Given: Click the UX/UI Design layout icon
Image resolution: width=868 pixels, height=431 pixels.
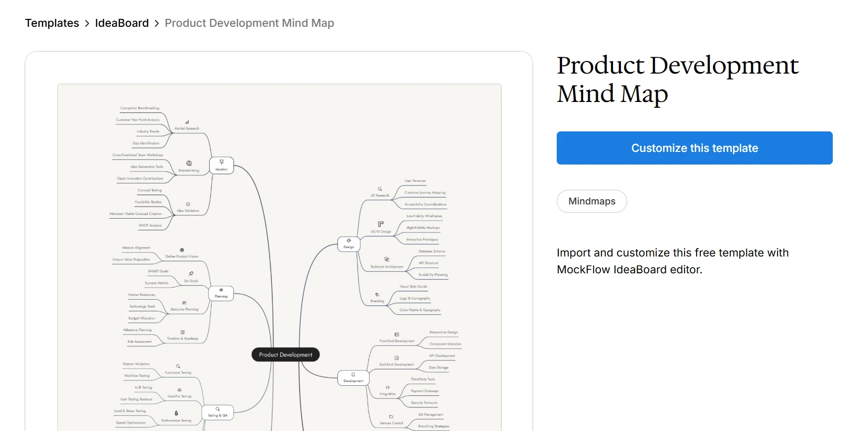Looking at the screenshot, I should point(381,224).
